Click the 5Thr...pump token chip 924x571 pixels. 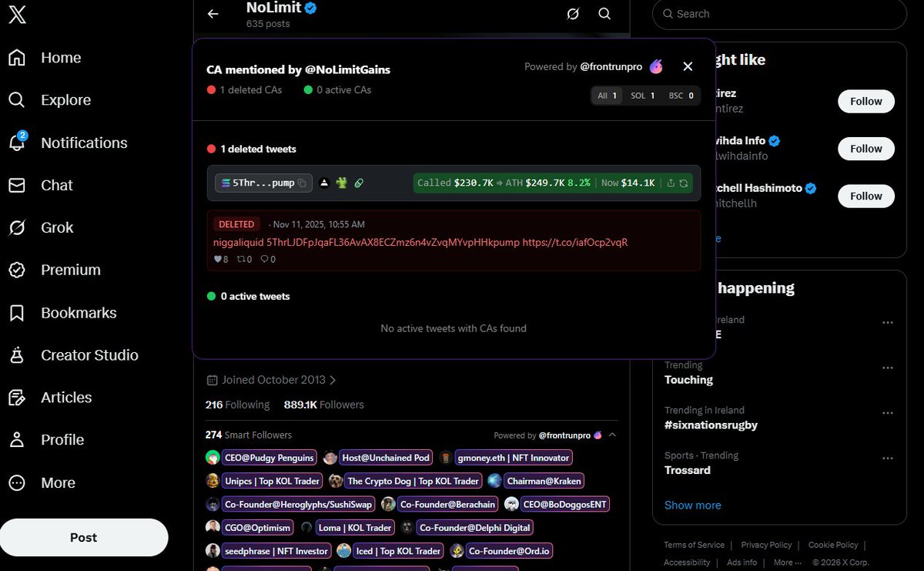[263, 183]
